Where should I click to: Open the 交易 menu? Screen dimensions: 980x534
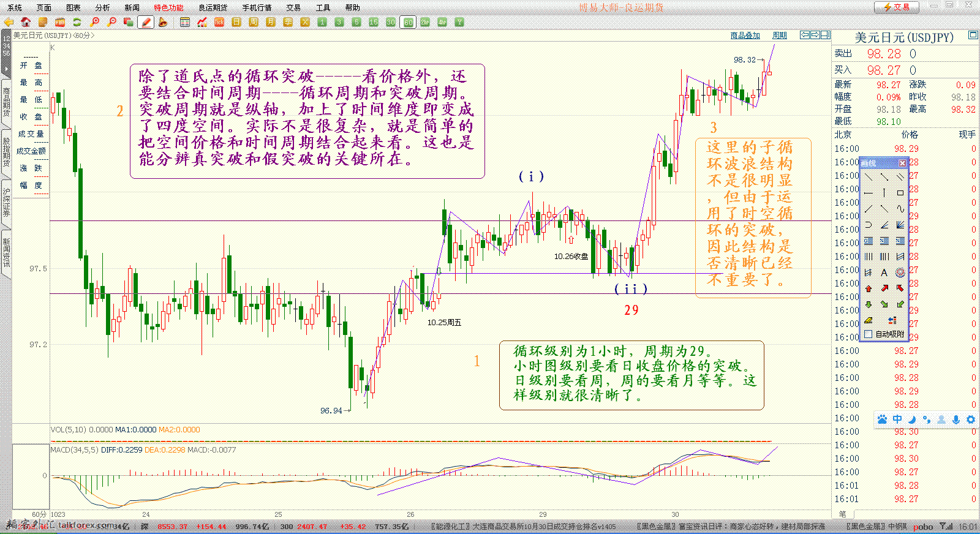293,7
